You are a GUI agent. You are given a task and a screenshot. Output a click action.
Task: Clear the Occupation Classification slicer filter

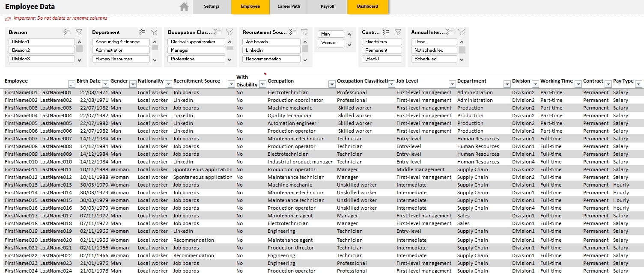230,32
